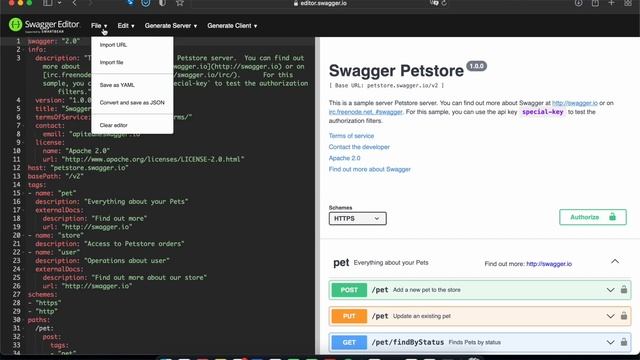Click the Base URL petstore.swagger.io/v2 text
640x360 pixels.
pyautogui.click(x=386, y=86)
